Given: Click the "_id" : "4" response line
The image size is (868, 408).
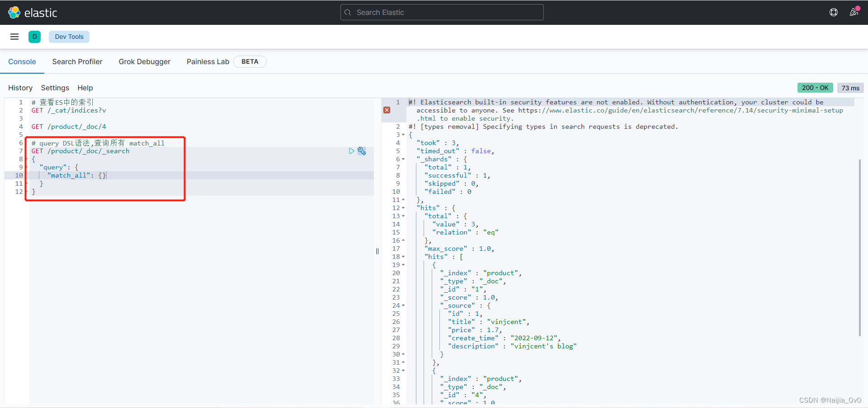Looking at the screenshot, I should point(463,395).
